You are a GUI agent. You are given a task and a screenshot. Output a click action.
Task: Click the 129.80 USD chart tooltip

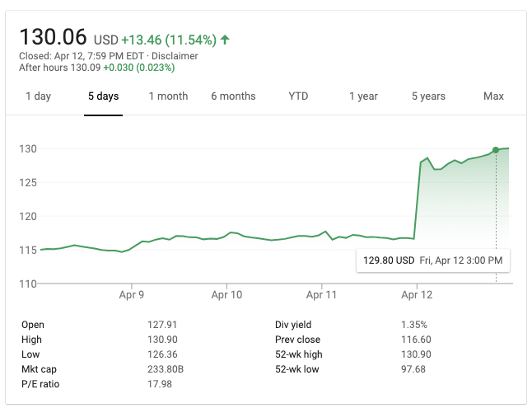pos(432,260)
